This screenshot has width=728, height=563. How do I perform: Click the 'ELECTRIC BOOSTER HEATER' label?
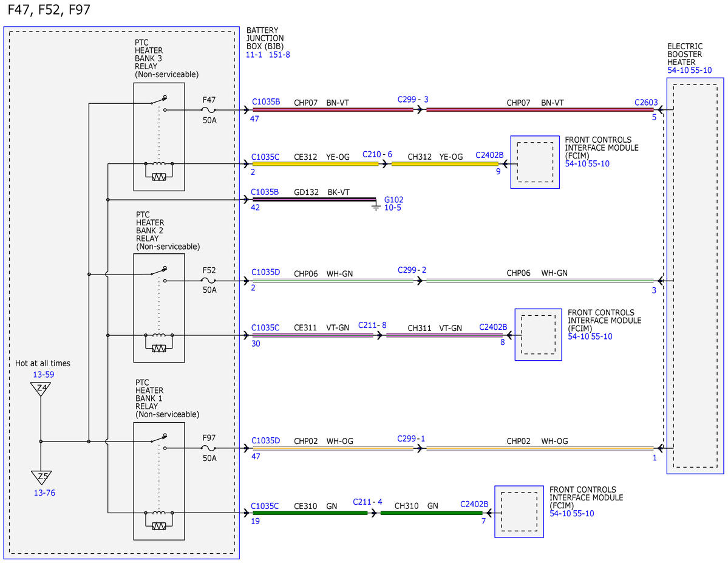pos(685,54)
